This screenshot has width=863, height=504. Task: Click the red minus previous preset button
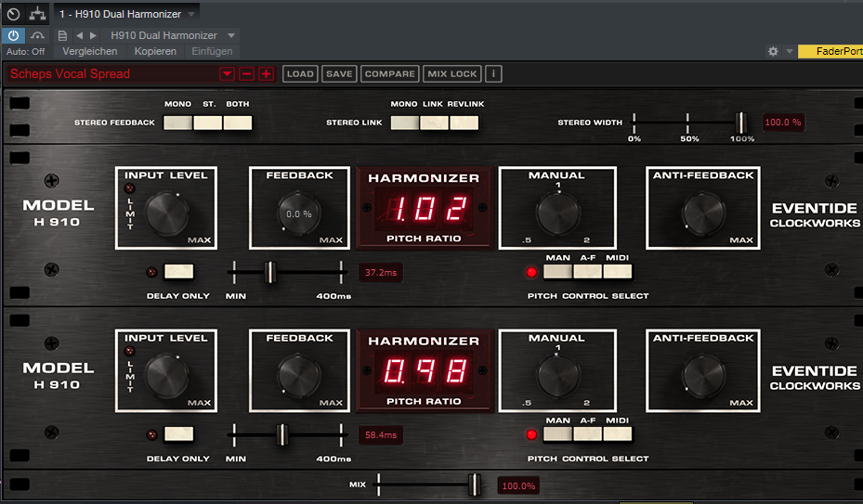click(246, 73)
